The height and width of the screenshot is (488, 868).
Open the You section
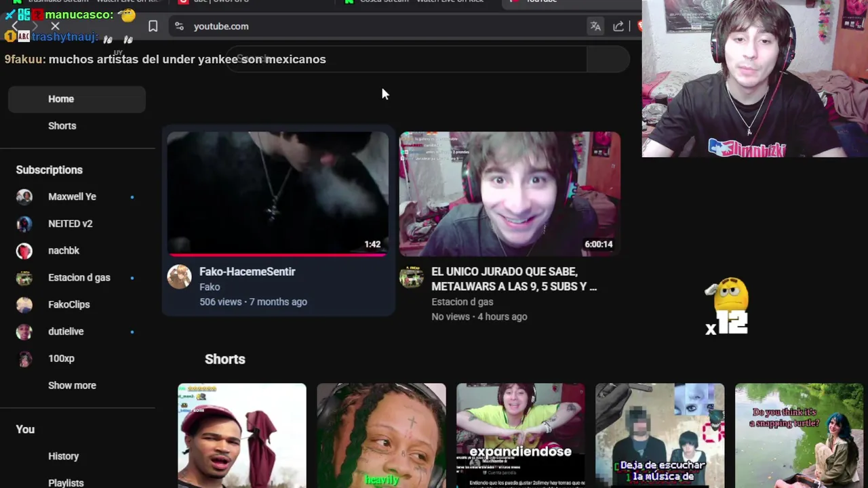(x=25, y=430)
